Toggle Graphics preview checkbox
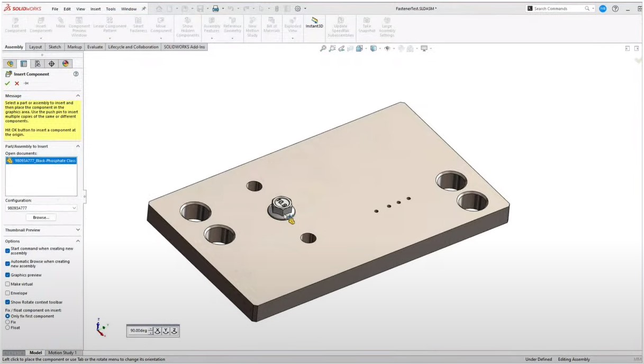Image resolution: width=644 pixels, height=364 pixels. pos(7,275)
